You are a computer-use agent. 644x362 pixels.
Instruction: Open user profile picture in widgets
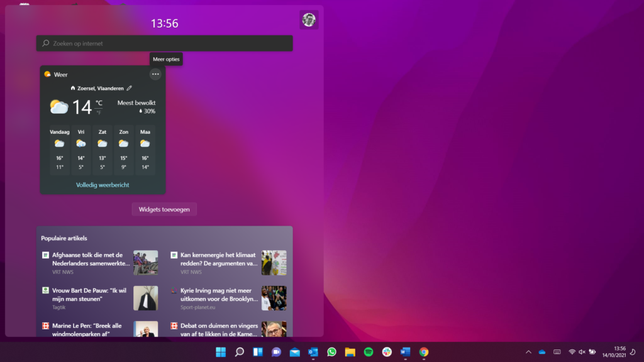pyautogui.click(x=309, y=19)
